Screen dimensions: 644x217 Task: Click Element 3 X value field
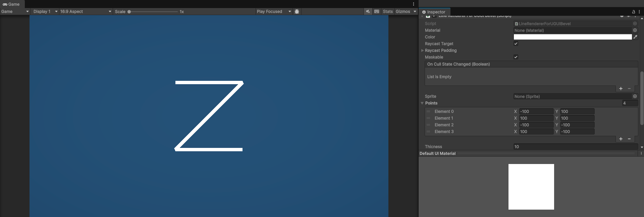pos(536,131)
